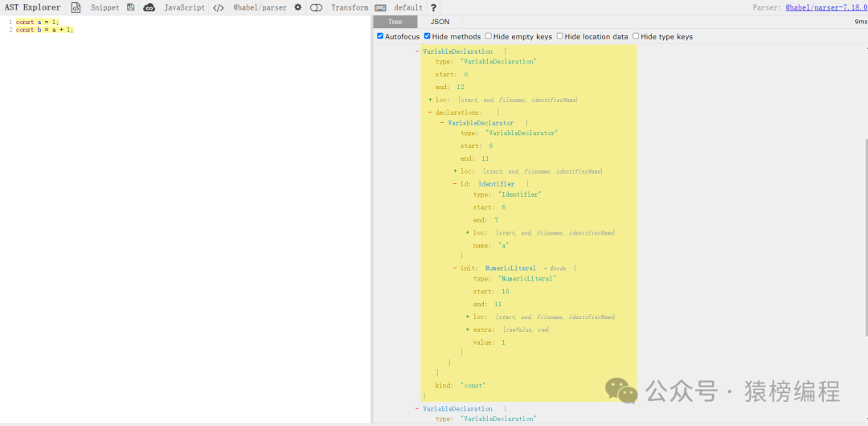Screen dimensions: 868x426
Task: Click the NumericLiteral node name
Action: click(510, 268)
